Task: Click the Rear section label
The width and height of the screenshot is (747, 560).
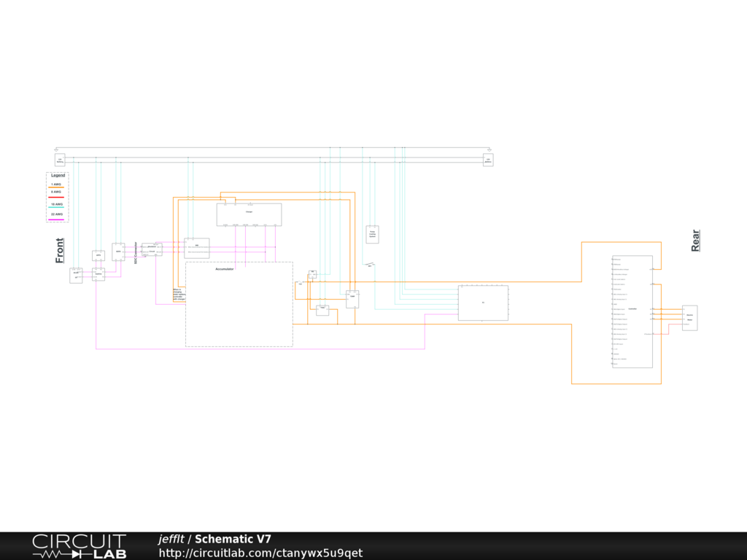Action: 695,241
